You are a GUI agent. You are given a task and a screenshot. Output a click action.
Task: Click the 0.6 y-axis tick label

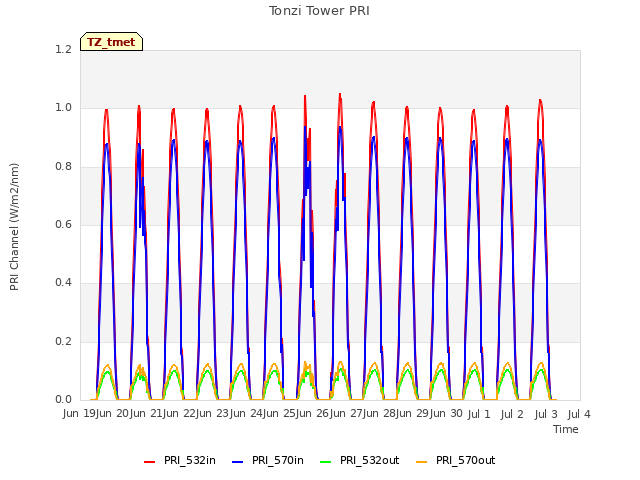(63, 224)
